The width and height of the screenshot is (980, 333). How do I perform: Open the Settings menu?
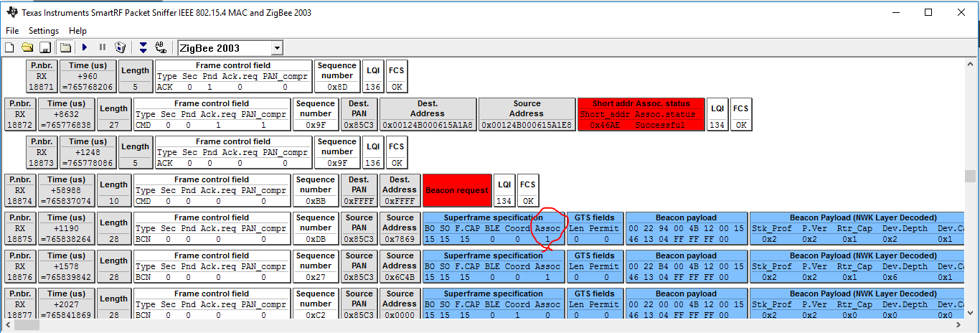[44, 31]
